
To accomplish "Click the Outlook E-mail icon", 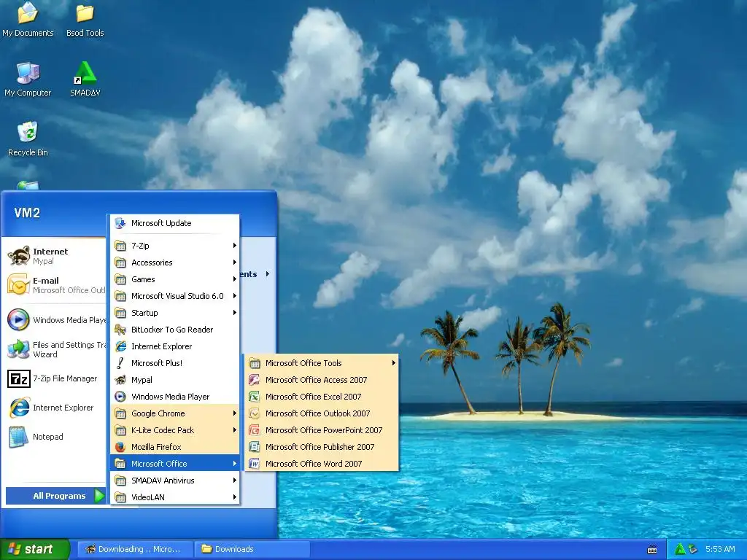I will 18,285.
